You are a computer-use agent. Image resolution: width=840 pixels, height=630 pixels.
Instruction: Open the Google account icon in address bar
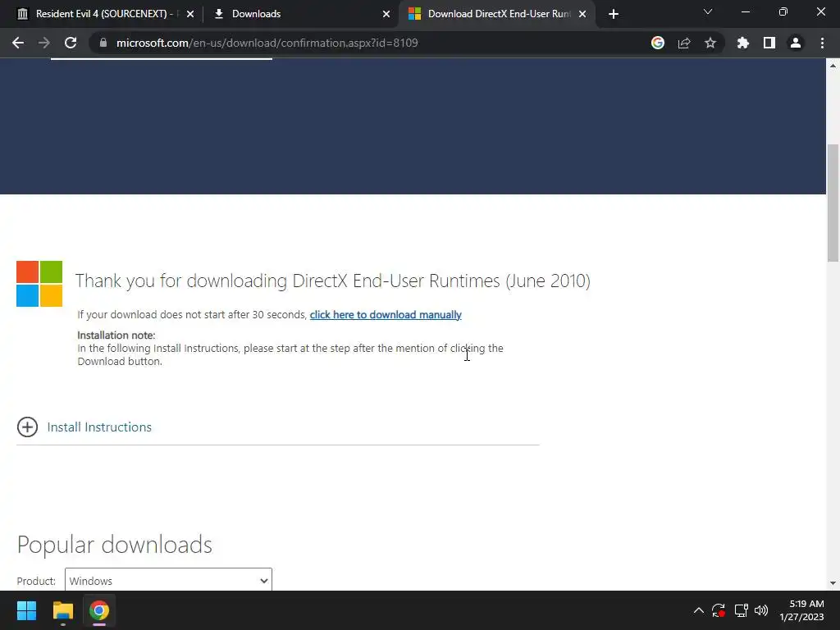click(x=658, y=43)
